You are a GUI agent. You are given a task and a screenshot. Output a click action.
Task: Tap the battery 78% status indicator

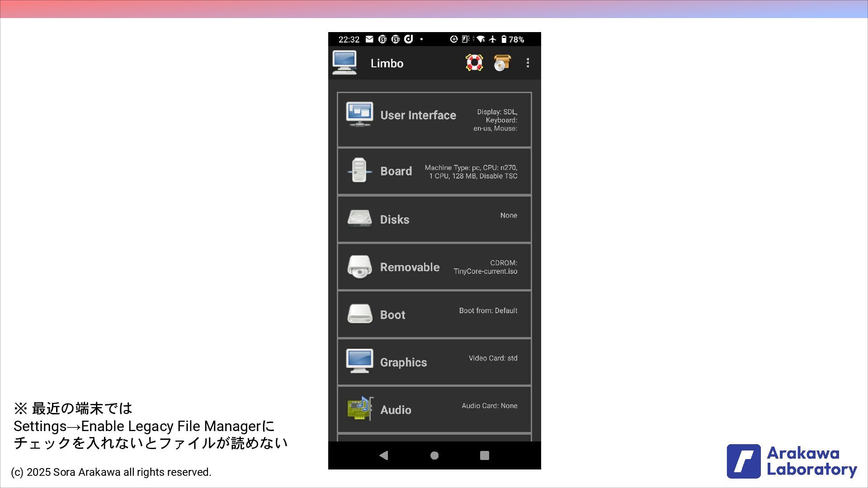[x=513, y=39]
